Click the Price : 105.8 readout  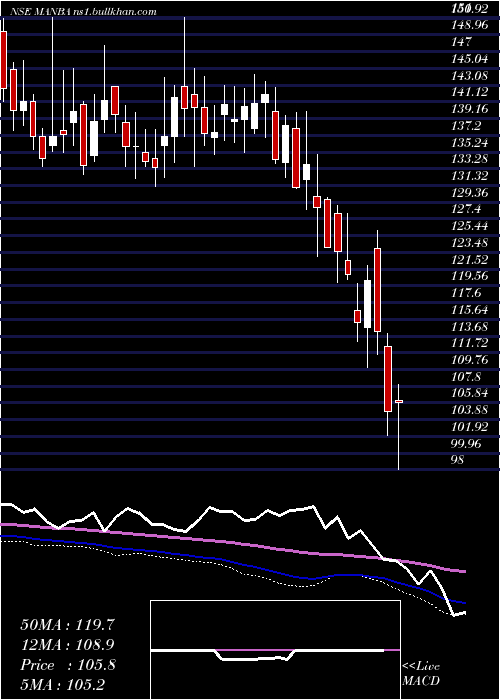click(68, 665)
